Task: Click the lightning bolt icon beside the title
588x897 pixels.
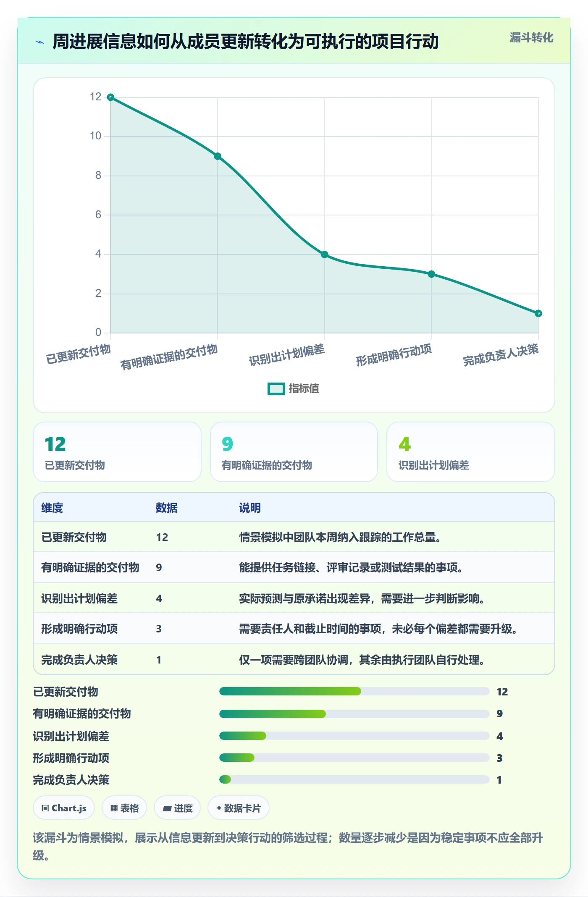Action: coord(40,42)
